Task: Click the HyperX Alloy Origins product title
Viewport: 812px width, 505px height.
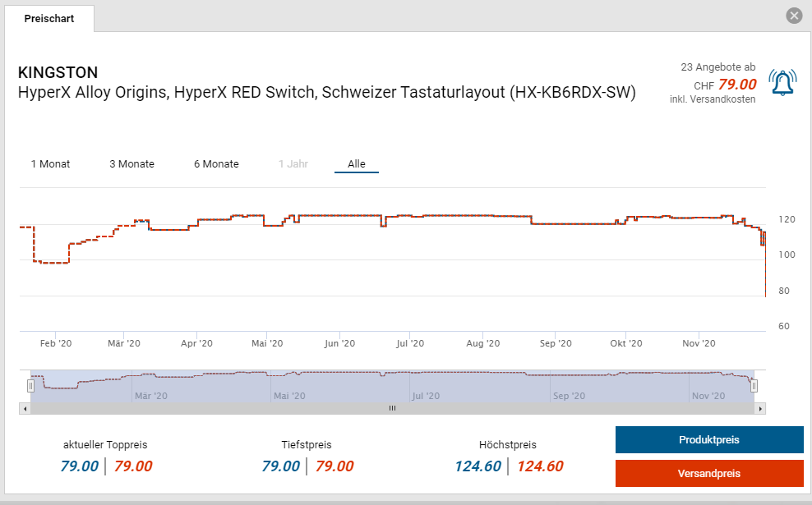Action: (x=326, y=92)
